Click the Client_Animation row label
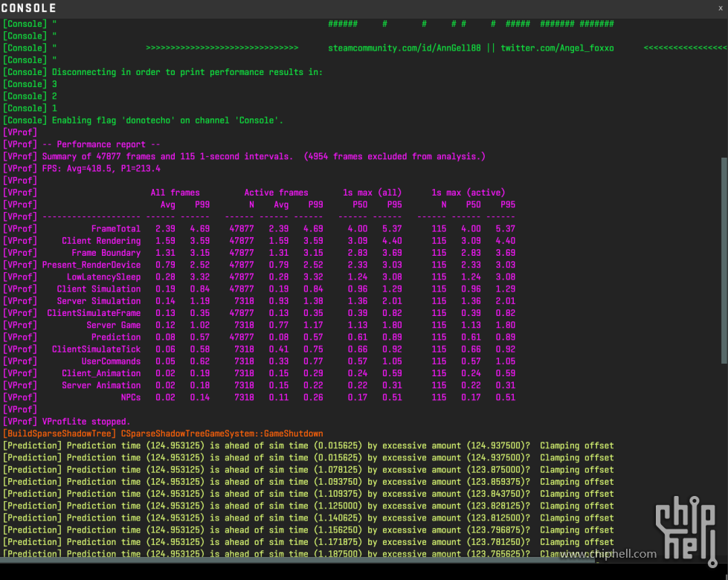This screenshot has height=580, width=728. pyautogui.click(x=101, y=374)
